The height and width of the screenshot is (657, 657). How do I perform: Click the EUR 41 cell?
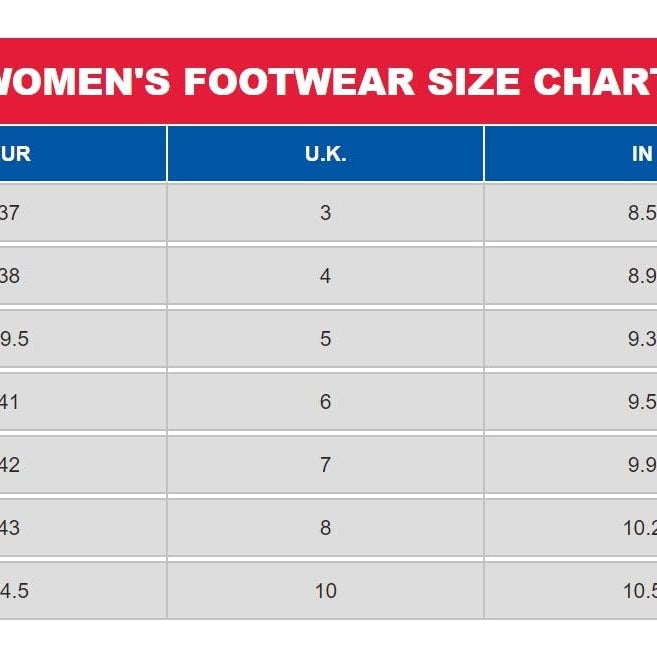[10, 402]
